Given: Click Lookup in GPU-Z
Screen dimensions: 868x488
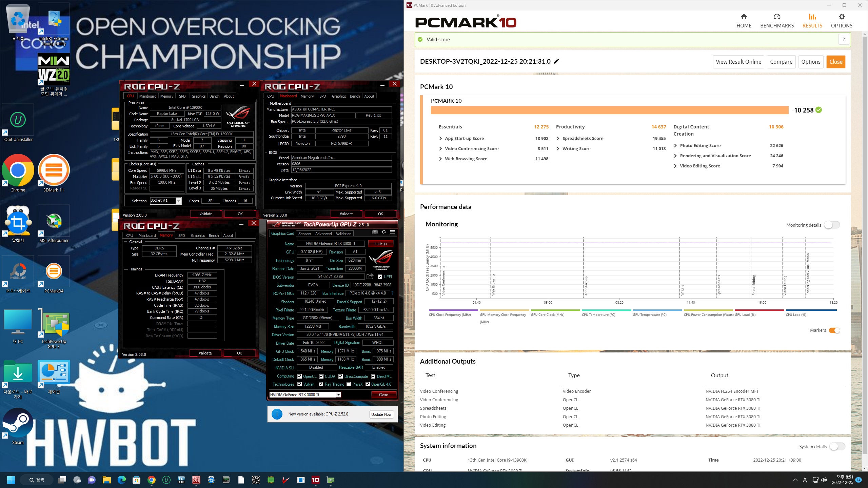Looking at the screenshot, I should click(x=380, y=244).
